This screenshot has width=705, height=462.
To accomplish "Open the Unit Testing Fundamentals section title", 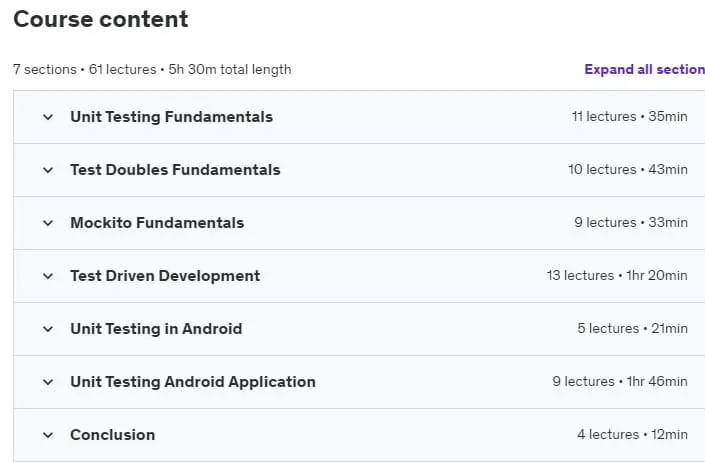I will pos(171,117).
